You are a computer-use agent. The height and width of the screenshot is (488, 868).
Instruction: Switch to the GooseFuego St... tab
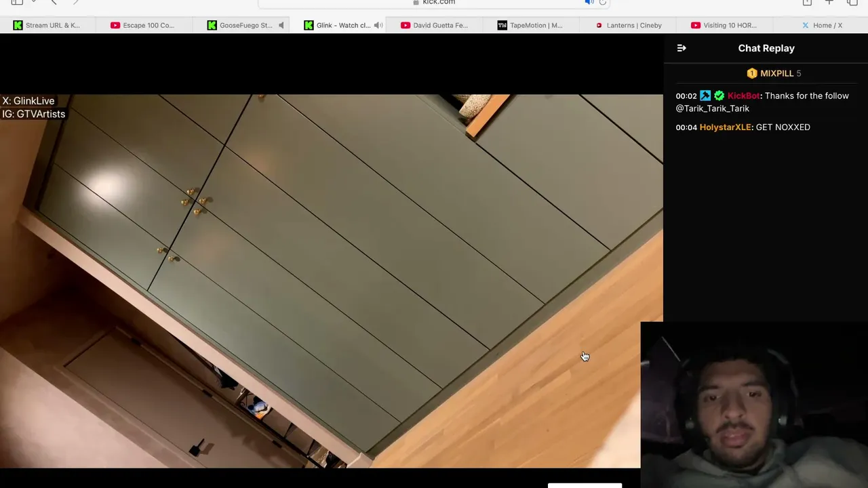click(242, 25)
